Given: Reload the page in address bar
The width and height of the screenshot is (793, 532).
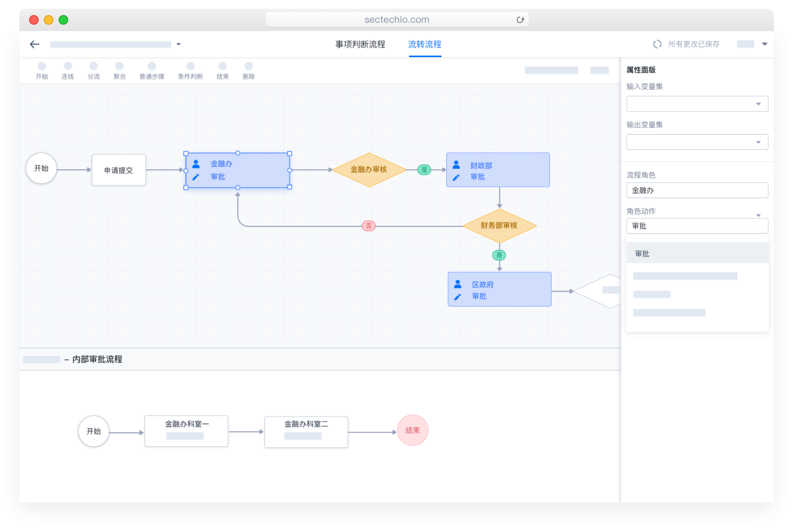Looking at the screenshot, I should click(520, 20).
